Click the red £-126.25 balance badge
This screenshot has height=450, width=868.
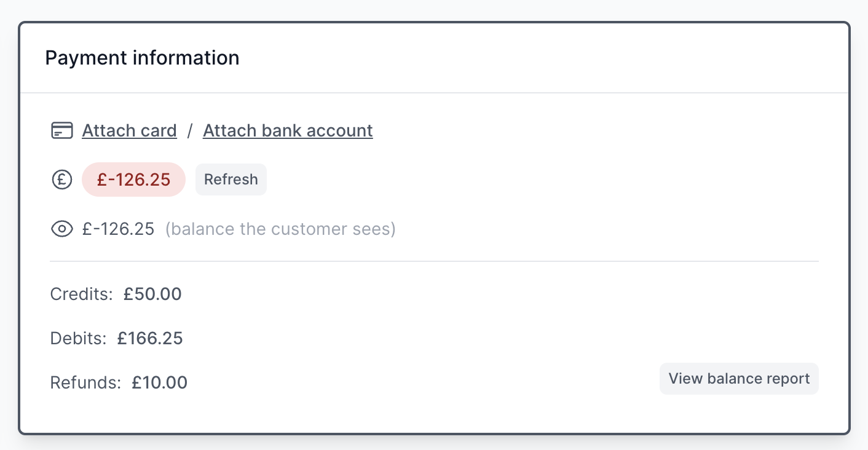(133, 179)
